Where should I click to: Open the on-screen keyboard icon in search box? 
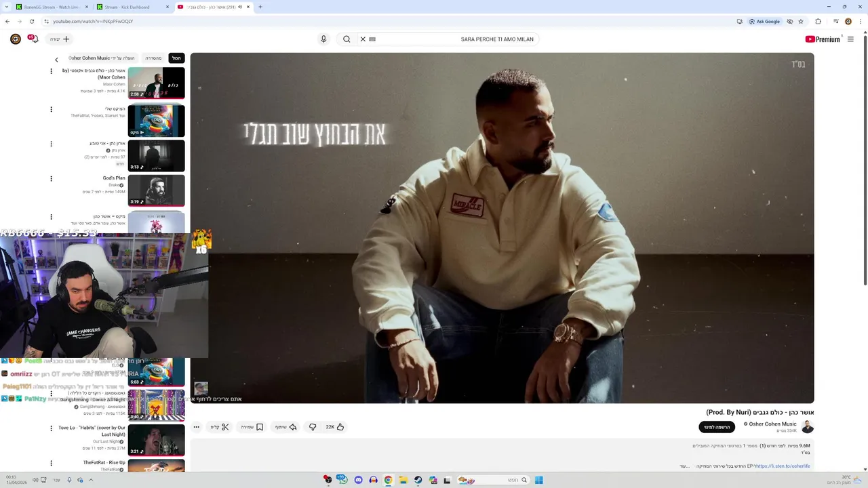tap(372, 39)
